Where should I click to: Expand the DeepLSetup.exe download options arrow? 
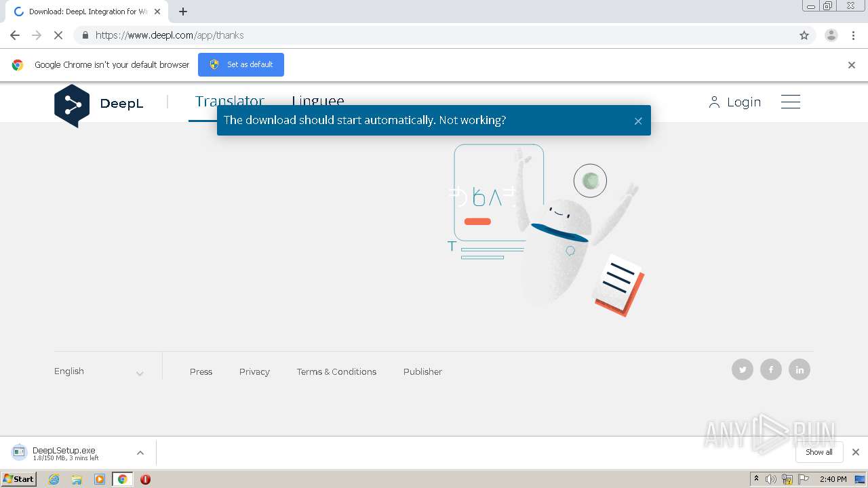coord(140,453)
